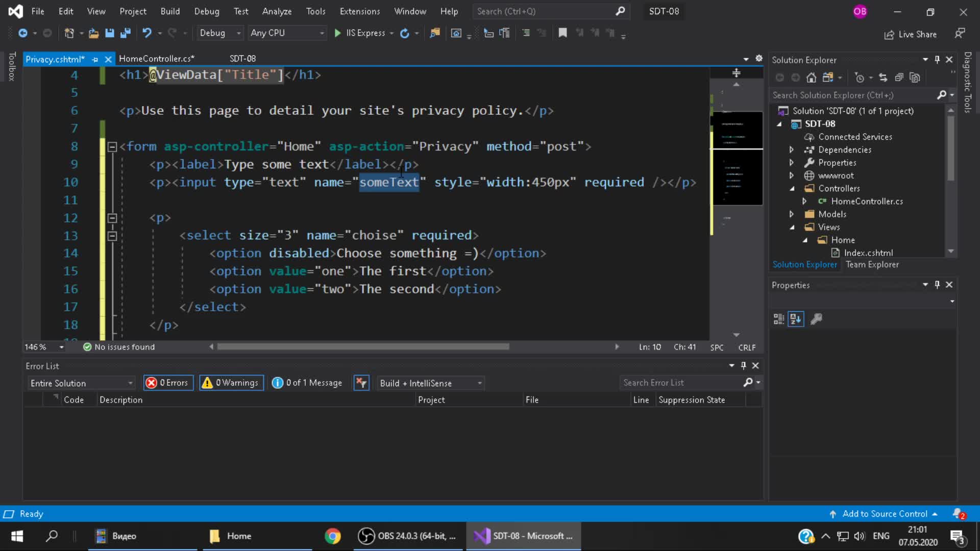Click the Property Pages wrench icon
The image size is (980, 551).
click(817, 319)
